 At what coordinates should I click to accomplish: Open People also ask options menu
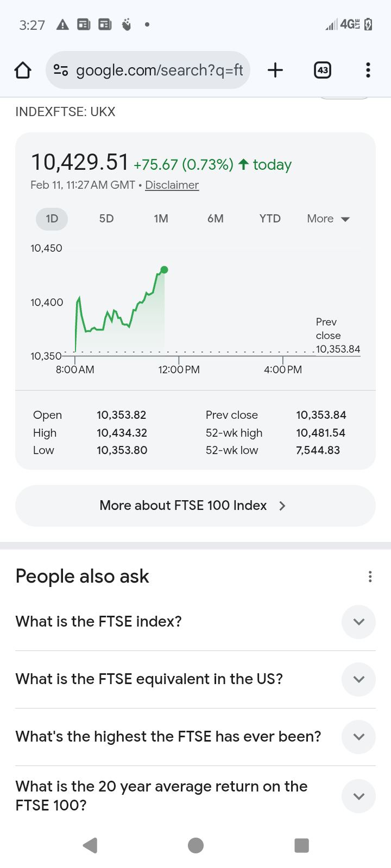[x=370, y=577]
